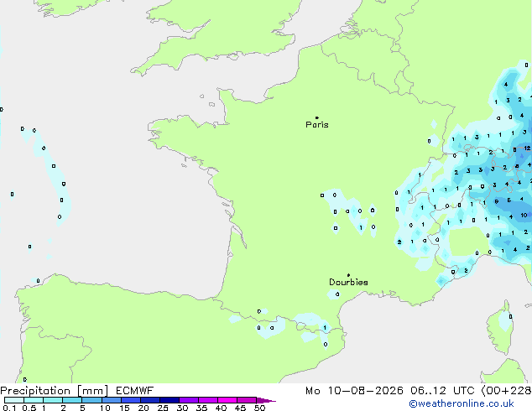Click the Precipitation [mm] ECMWF title
This screenshot has width=532, height=411.
point(77,391)
